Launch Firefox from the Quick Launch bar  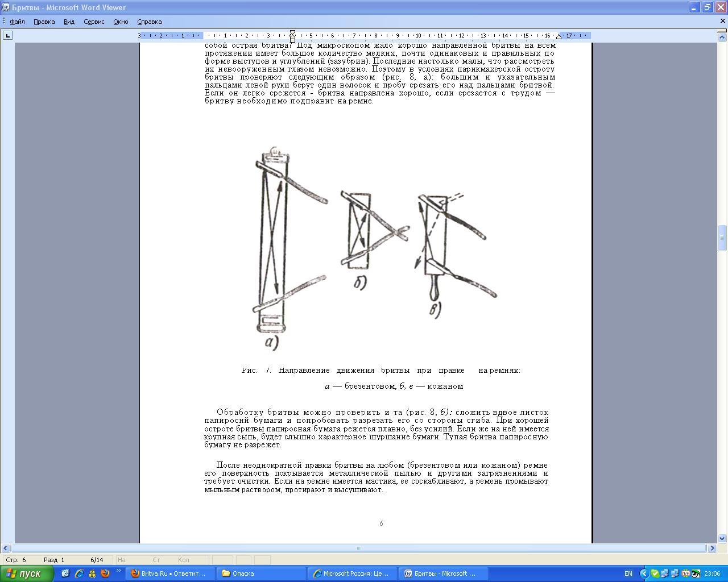click(105, 573)
